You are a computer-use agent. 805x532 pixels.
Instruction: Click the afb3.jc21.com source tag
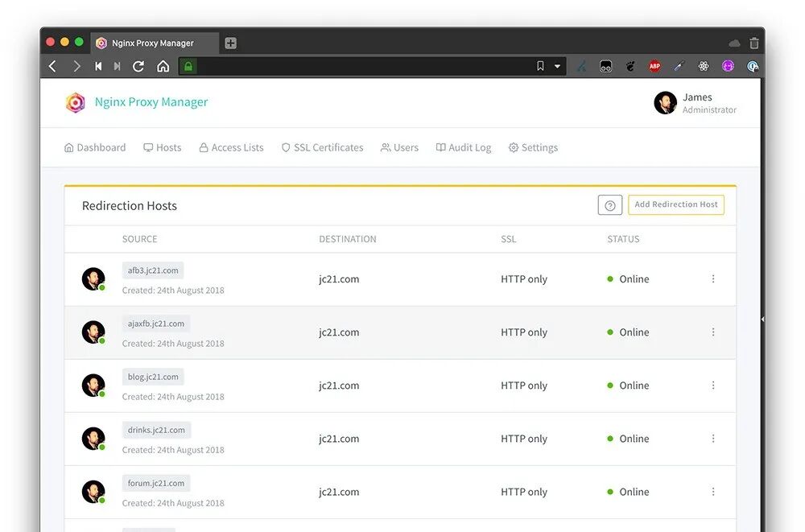[x=153, y=270]
